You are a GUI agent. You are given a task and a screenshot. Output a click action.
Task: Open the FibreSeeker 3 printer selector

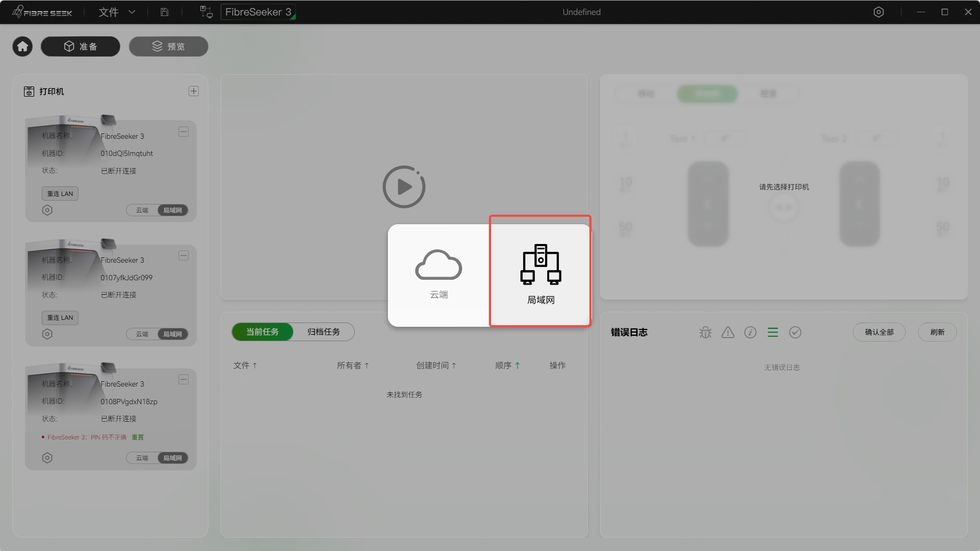click(x=258, y=12)
